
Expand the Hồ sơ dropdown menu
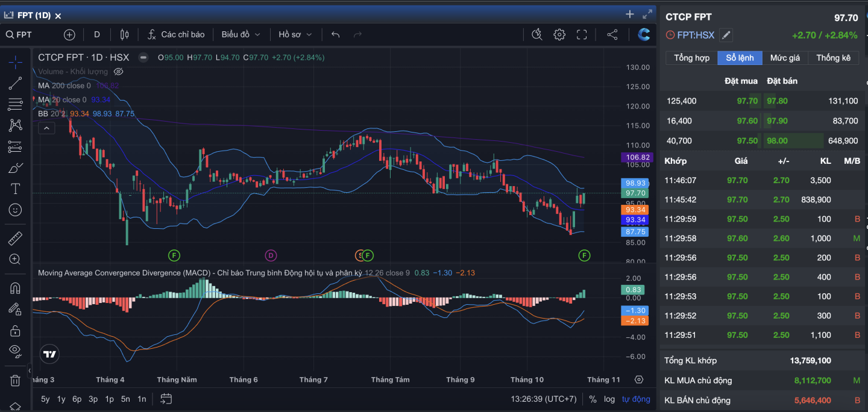pos(295,35)
